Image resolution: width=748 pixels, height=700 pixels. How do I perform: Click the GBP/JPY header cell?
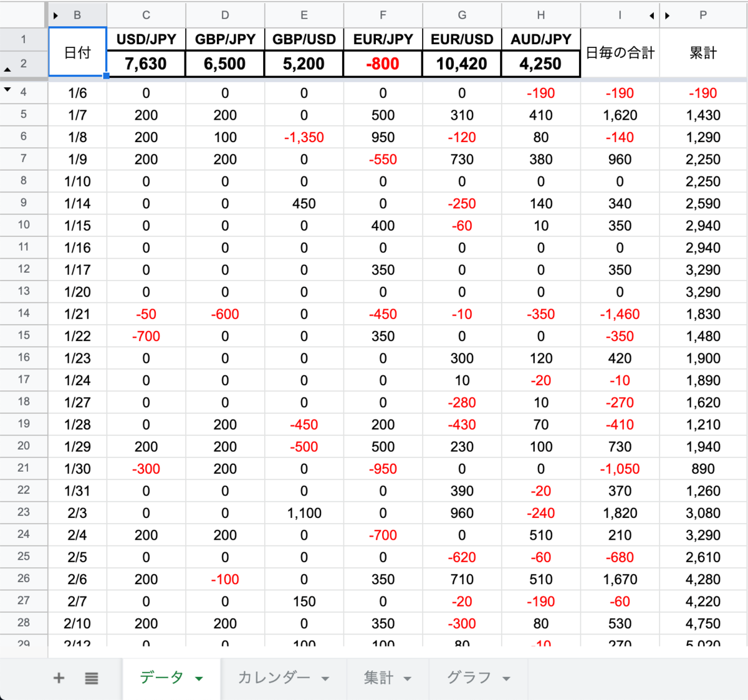[x=225, y=39]
